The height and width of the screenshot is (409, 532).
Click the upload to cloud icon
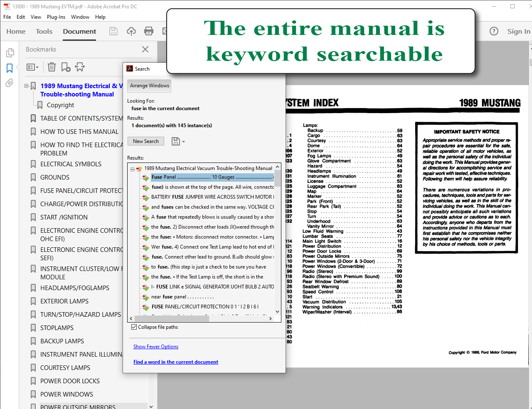131,31
